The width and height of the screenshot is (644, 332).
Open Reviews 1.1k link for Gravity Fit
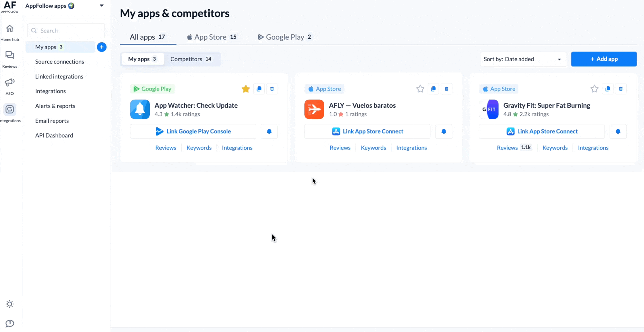pos(514,148)
